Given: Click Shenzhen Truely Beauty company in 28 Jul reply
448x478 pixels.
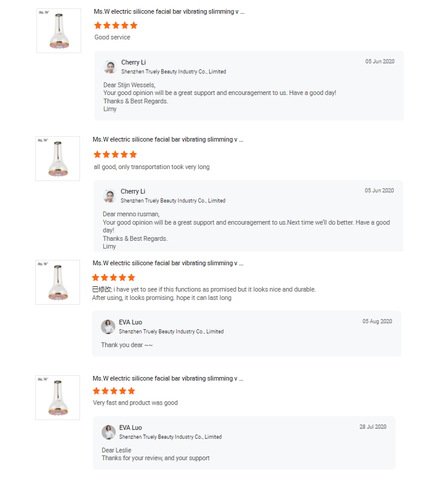Looking at the screenshot, I should pos(170,437).
